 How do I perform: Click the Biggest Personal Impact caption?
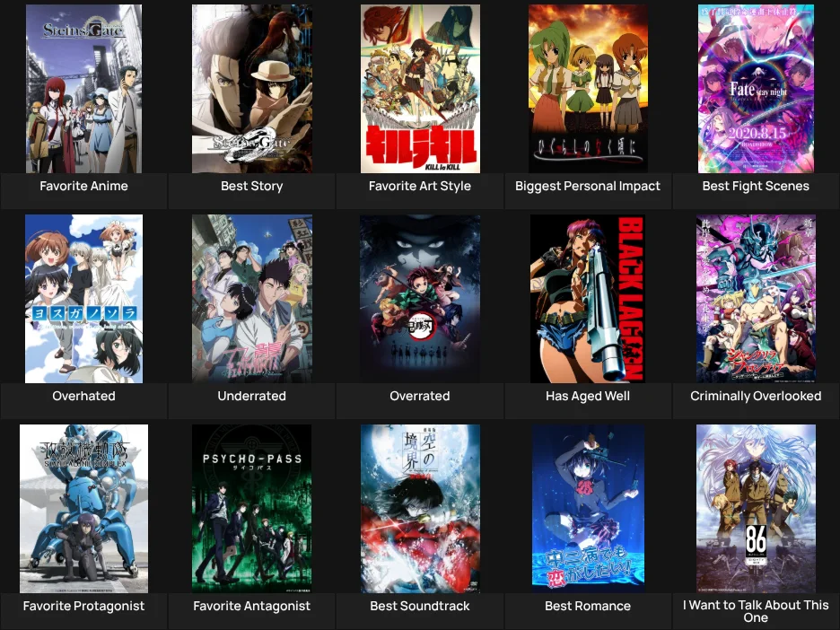tap(588, 186)
